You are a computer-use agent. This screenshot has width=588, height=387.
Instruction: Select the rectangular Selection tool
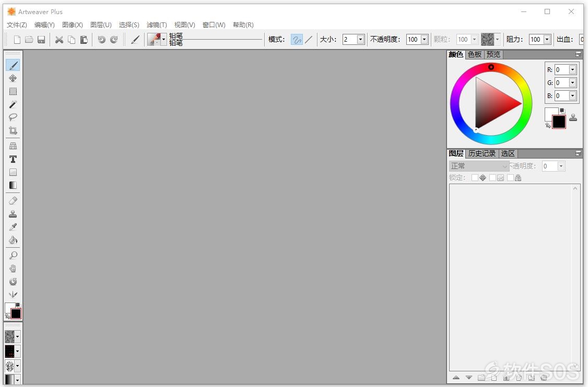[13, 91]
